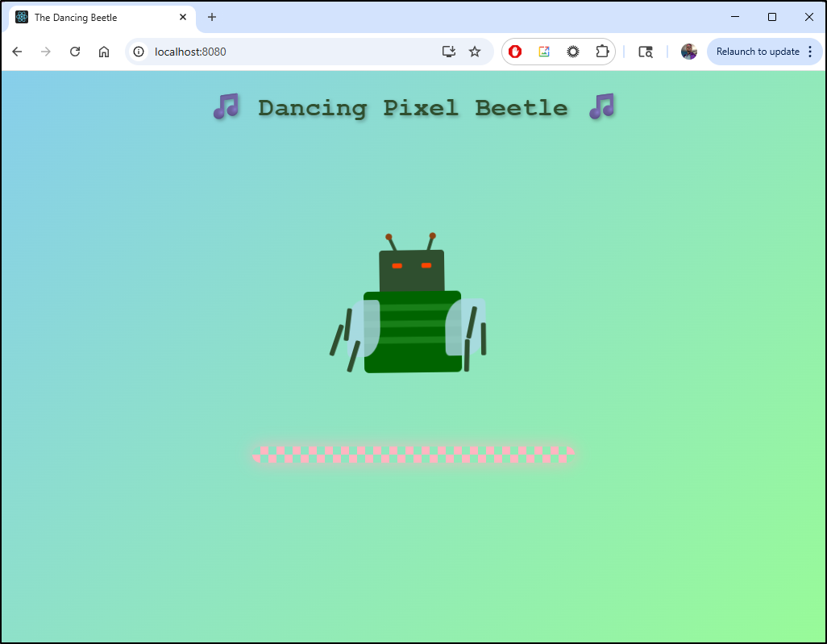Open the colorful image editor extension icon
Viewport: 827px width, 644px height.
pyautogui.click(x=544, y=52)
